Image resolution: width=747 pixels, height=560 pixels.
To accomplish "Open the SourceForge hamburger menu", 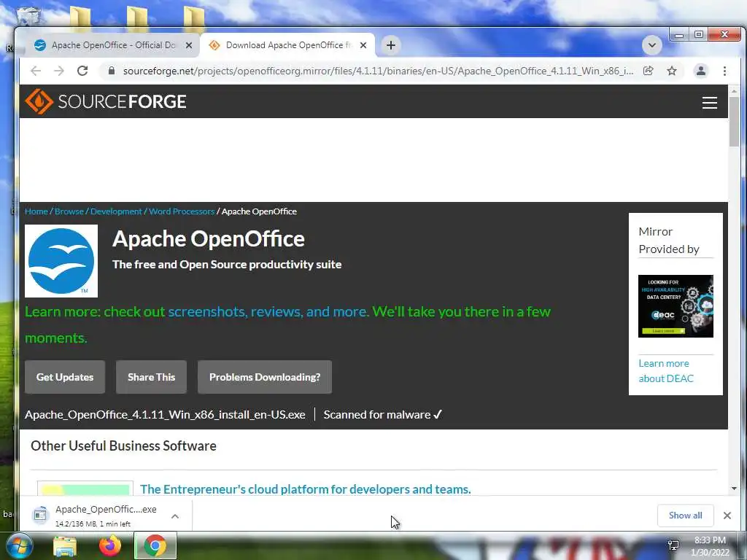I will (709, 102).
